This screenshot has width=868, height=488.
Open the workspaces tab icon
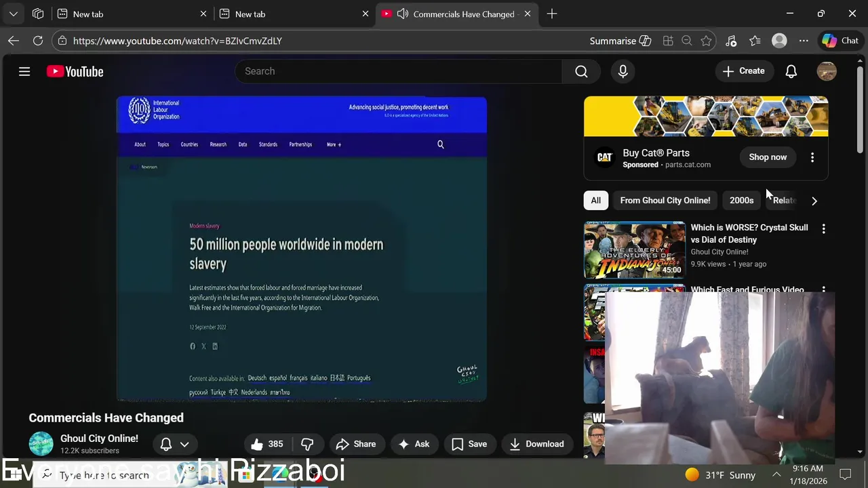(38, 14)
